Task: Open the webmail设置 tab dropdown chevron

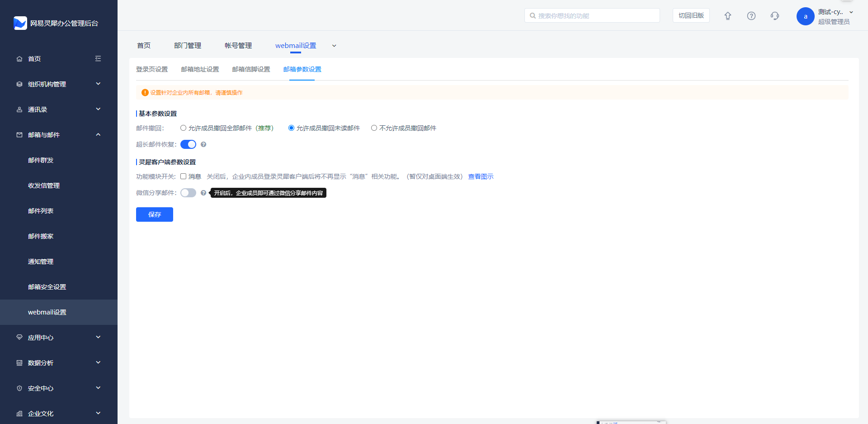Action: [x=334, y=46]
